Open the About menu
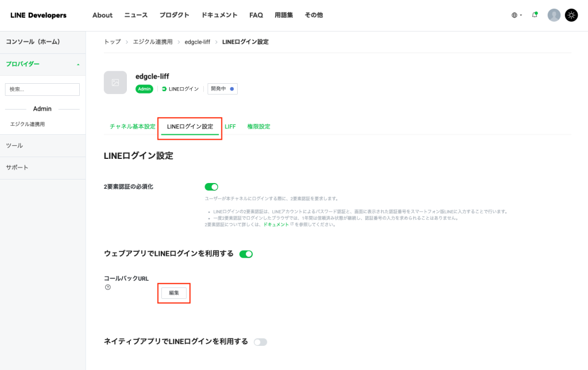Viewport: 588px width, 370px height. (102, 15)
